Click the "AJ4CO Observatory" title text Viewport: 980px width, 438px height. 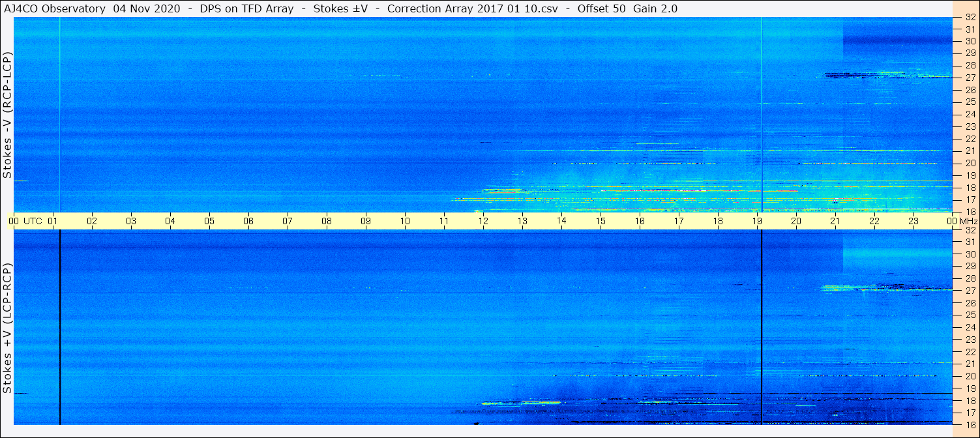tap(55, 8)
